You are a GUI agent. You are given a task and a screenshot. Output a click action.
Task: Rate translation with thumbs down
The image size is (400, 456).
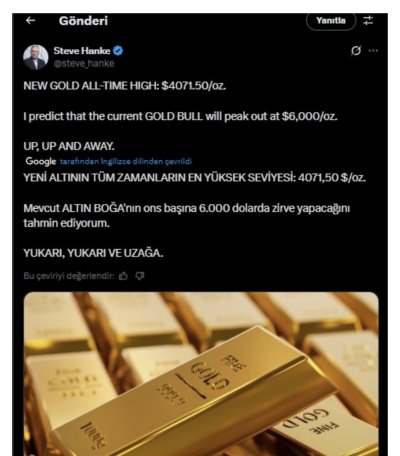(x=140, y=276)
